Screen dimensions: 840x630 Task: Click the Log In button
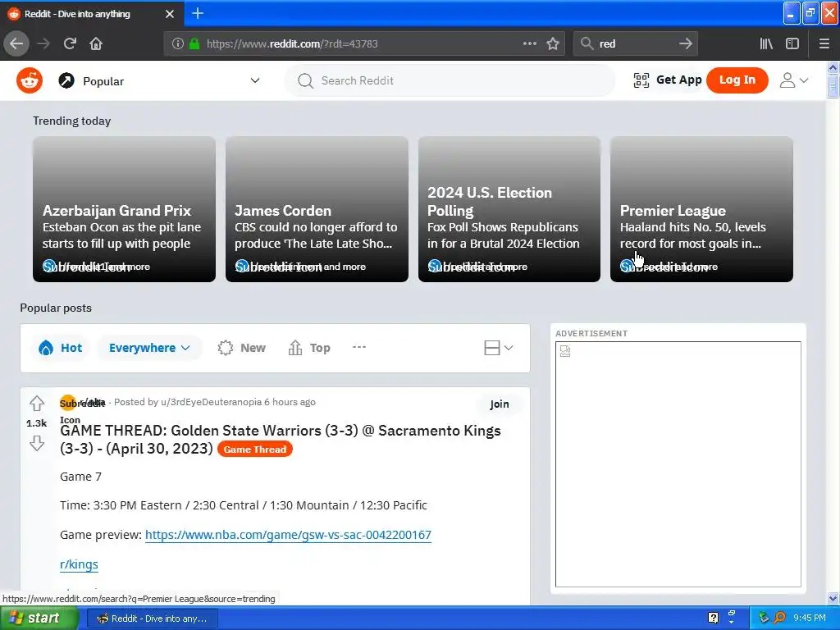point(737,80)
